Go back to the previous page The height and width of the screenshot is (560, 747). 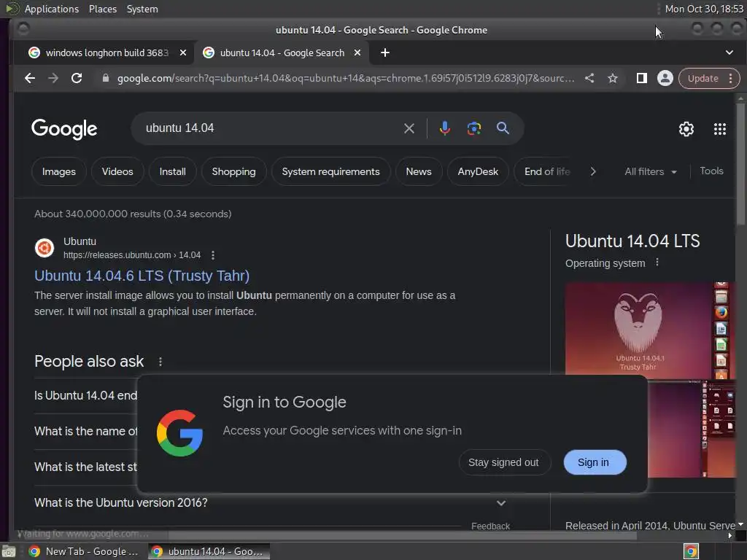(x=29, y=78)
